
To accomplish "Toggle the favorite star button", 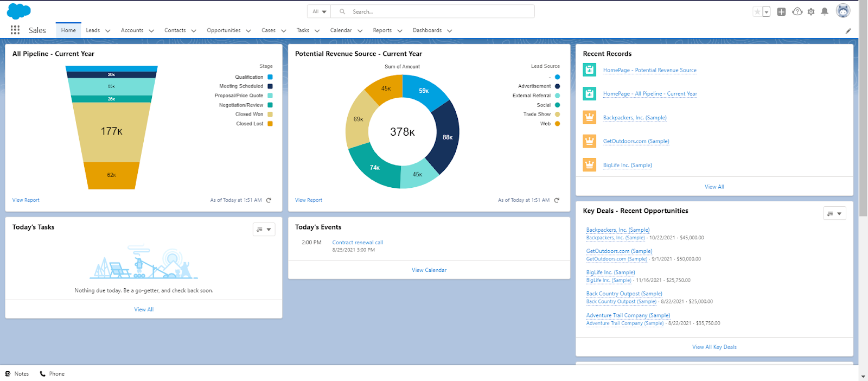I will 757,12.
